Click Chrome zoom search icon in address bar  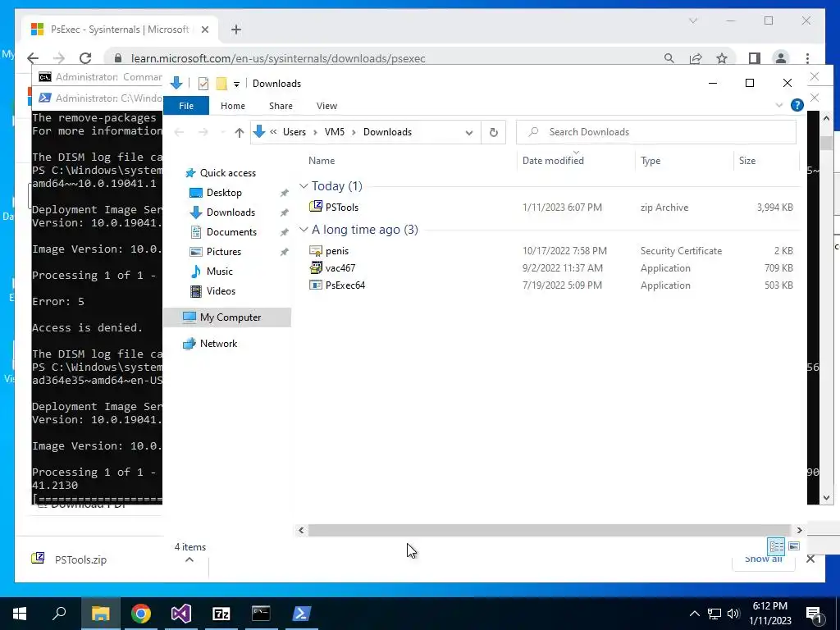pyautogui.click(x=669, y=58)
